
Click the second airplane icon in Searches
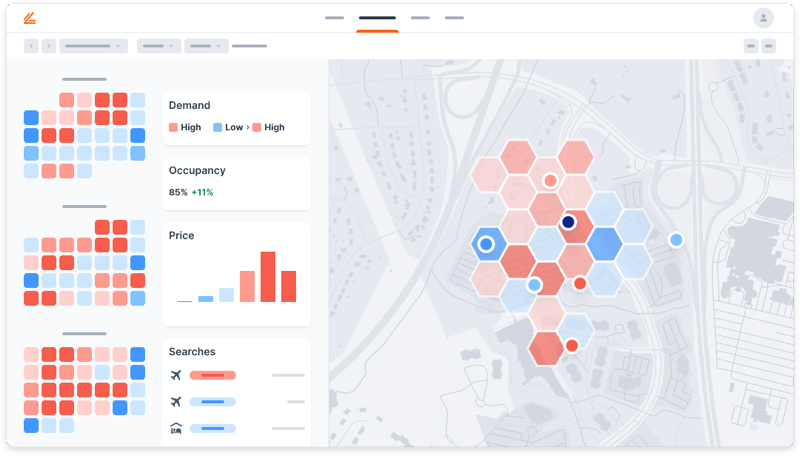click(176, 402)
